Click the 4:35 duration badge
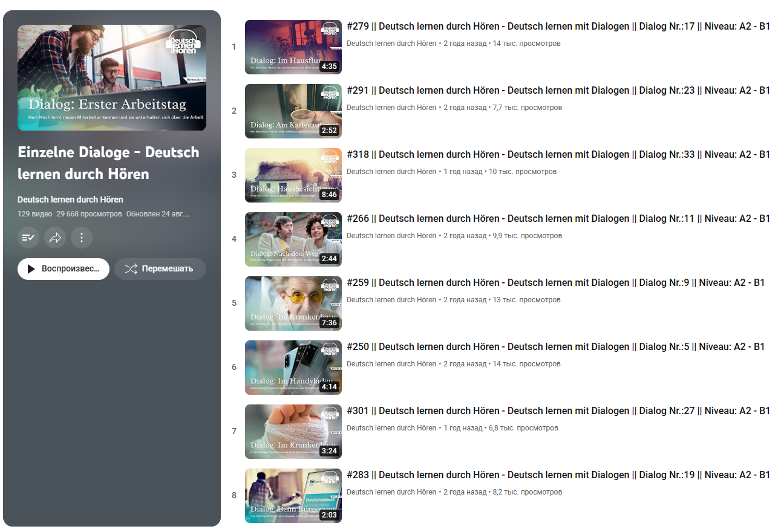 point(329,66)
